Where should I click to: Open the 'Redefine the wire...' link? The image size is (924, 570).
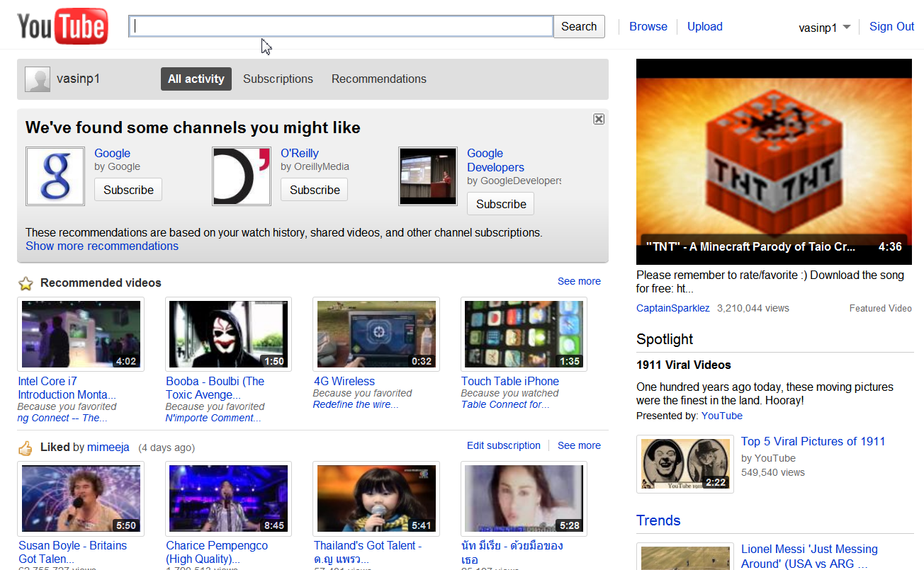pyautogui.click(x=356, y=404)
